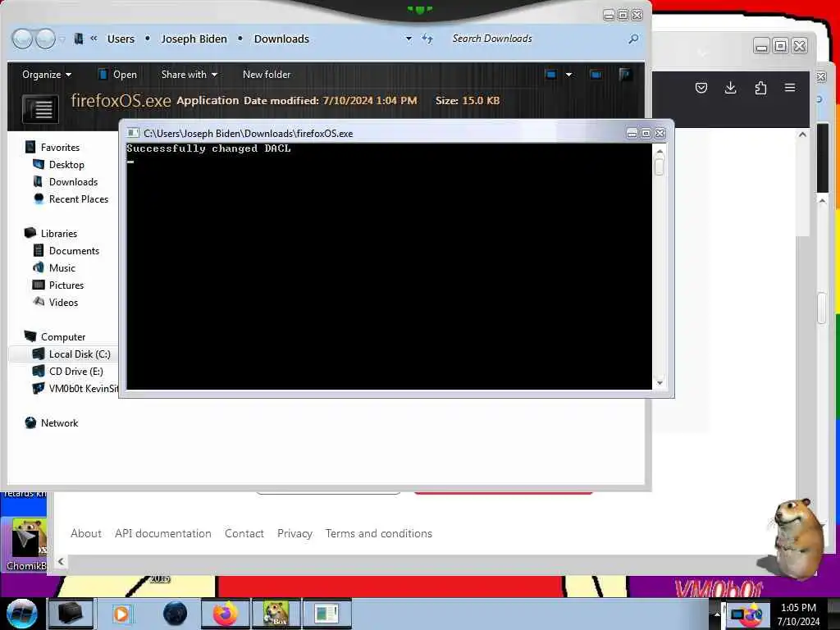Click the hamster Box taskbar icon
840x630 pixels.
click(276, 614)
